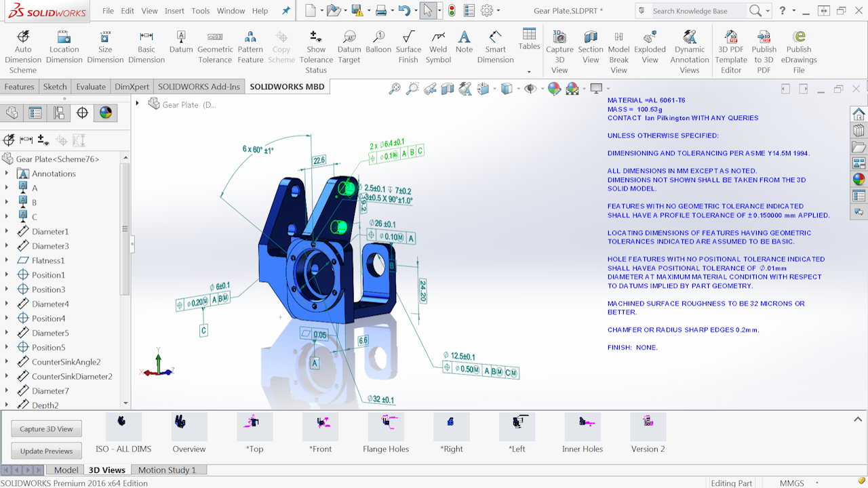
Task: Expand the Flatness1 tree item
Action: (x=7, y=260)
